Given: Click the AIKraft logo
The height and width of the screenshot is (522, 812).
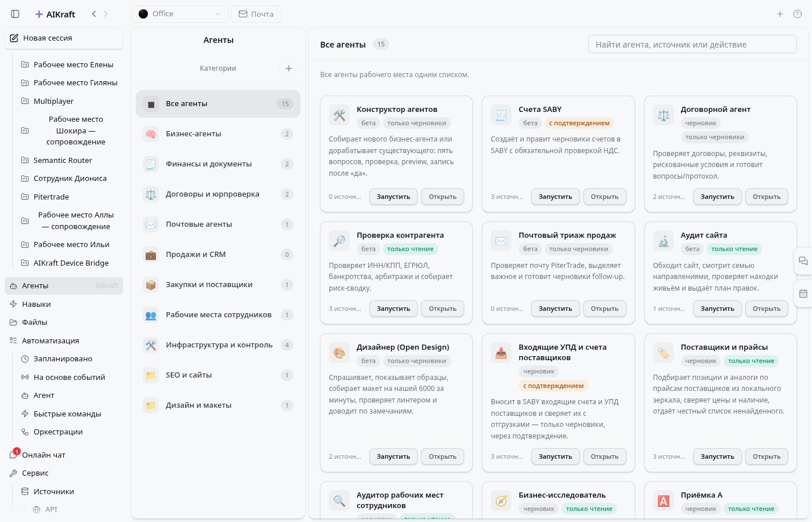Looking at the screenshot, I should tap(55, 14).
